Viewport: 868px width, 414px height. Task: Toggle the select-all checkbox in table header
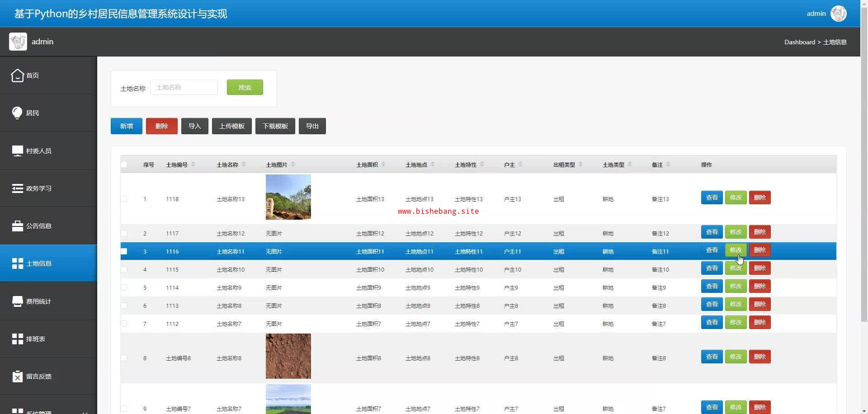coord(124,165)
